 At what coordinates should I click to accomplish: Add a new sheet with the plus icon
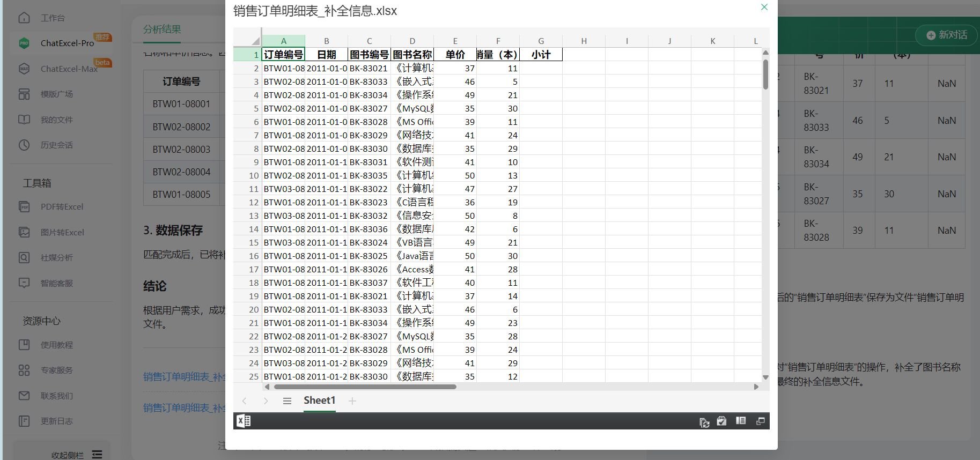pos(352,401)
